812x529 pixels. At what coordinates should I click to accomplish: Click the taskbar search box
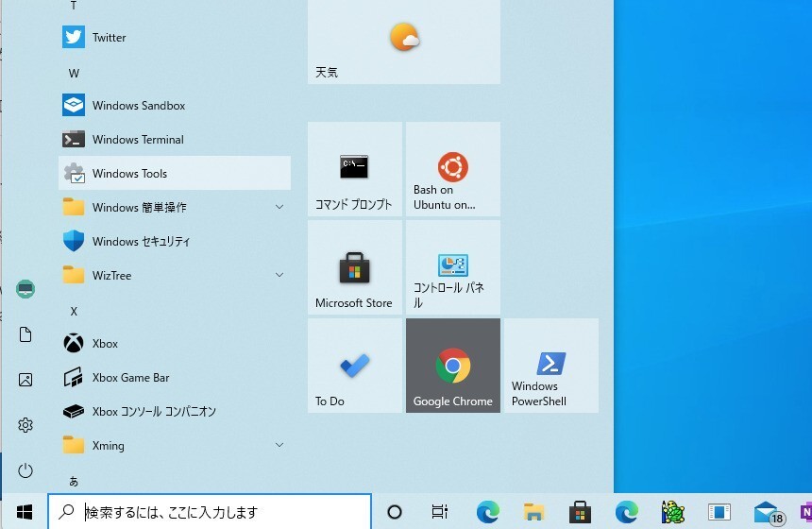210,512
